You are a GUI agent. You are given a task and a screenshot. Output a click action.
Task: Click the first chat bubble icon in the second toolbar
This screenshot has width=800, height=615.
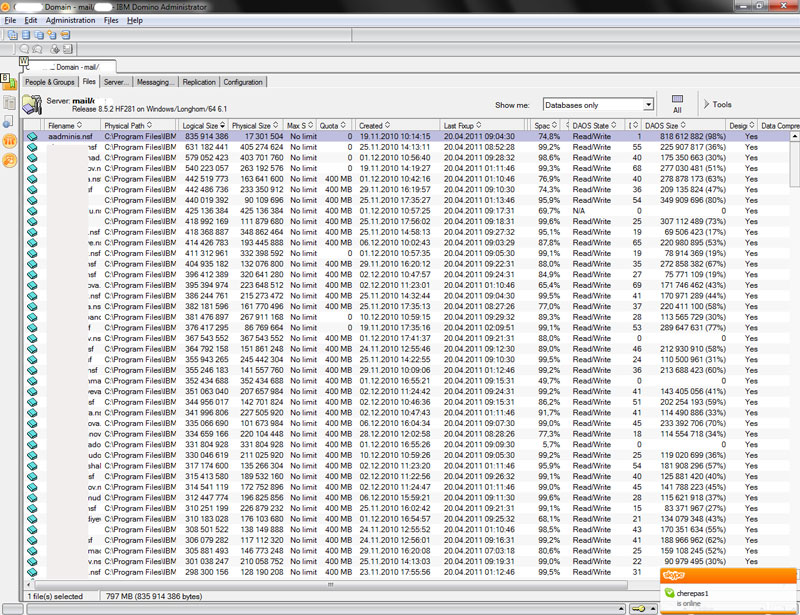pyautogui.click(x=24, y=49)
